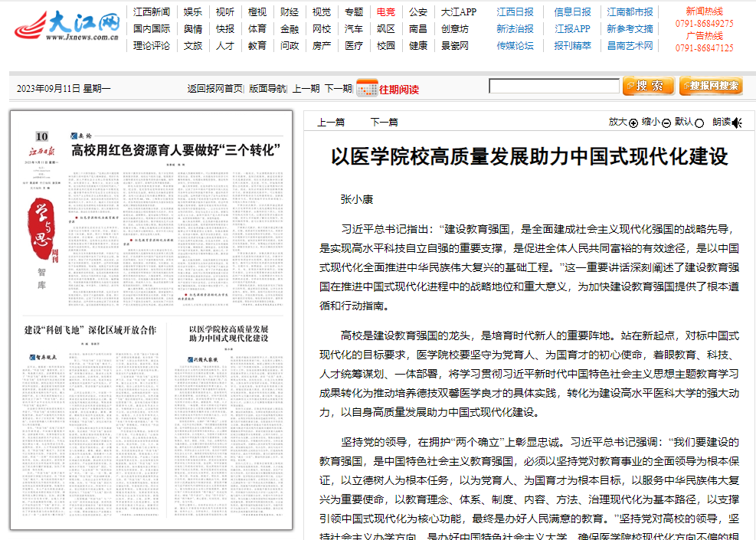
Task: Open the 信息日报 link
Action: click(572, 12)
